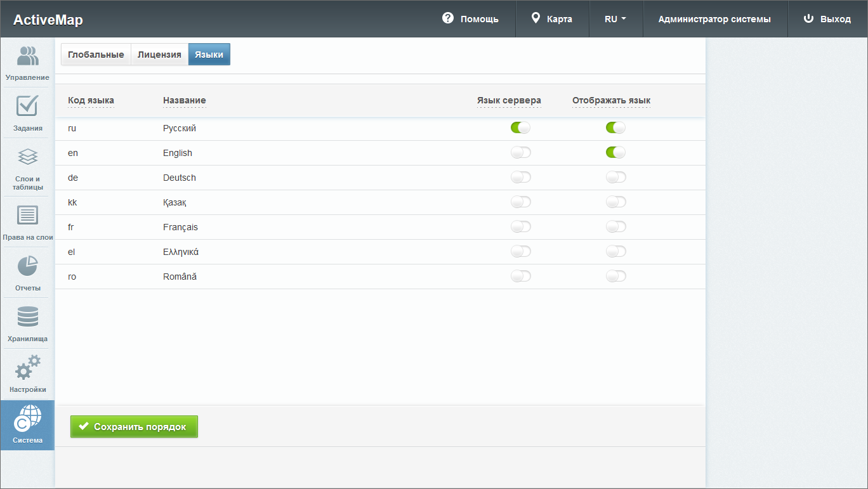Click the Выход logout link

(827, 19)
